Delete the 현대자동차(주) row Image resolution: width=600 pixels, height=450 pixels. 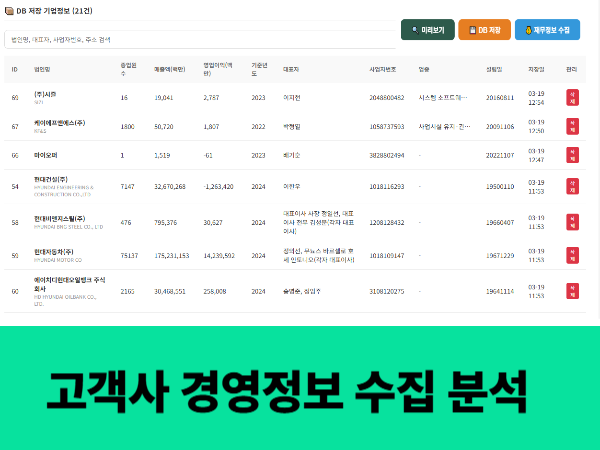pos(572,255)
